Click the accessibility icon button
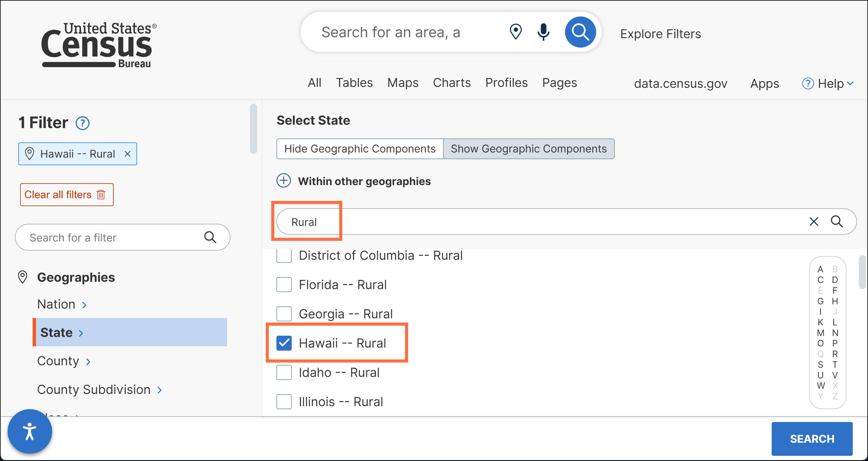The height and width of the screenshot is (461, 868). [30, 431]
